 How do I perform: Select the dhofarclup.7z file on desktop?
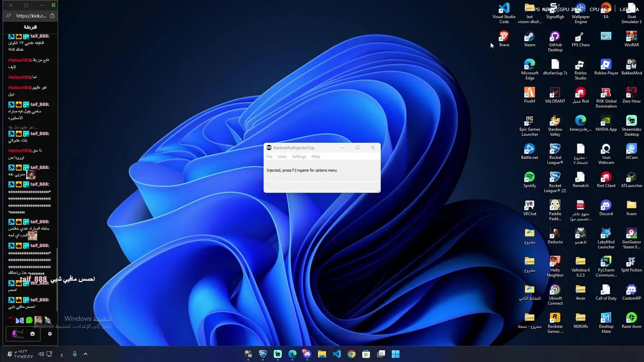click(555, 67)
